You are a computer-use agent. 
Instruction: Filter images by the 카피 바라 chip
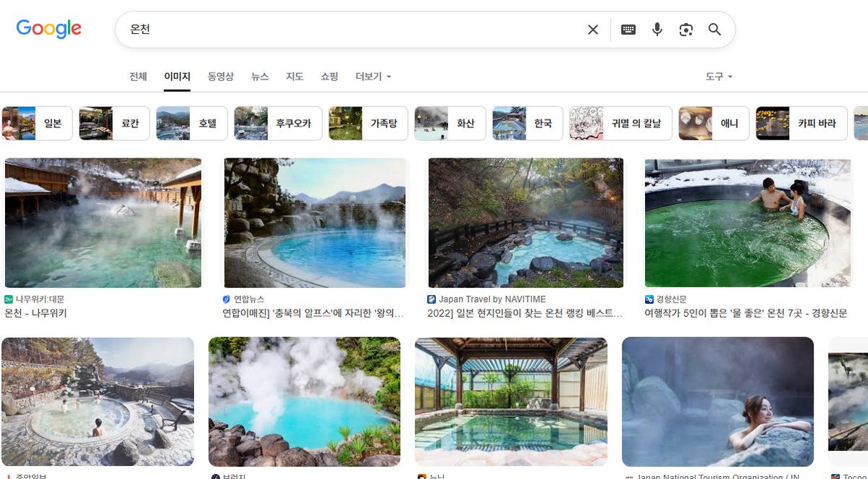point(801,123)
